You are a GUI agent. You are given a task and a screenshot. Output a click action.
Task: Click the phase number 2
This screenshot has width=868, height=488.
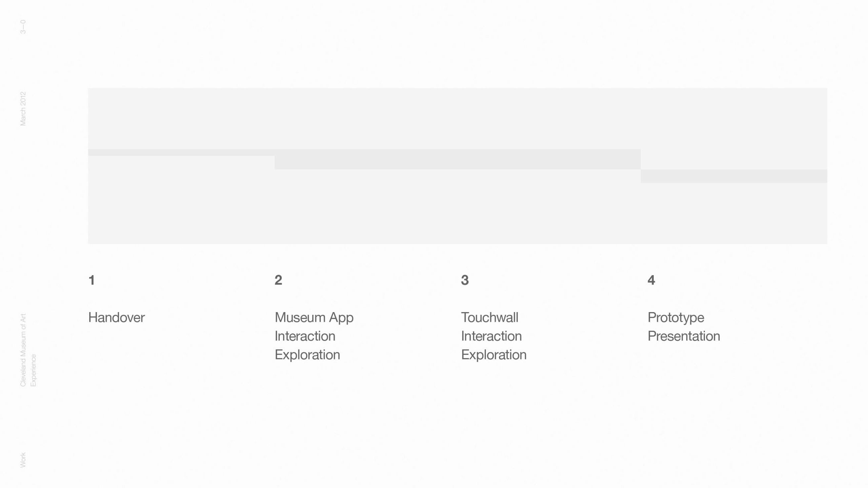click(278, 280)
